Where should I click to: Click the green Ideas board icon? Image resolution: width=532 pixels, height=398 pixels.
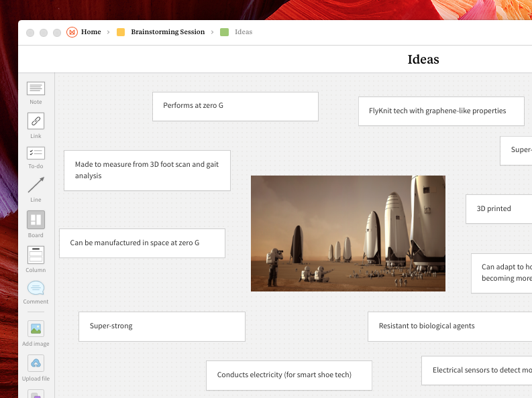[224, 32]
